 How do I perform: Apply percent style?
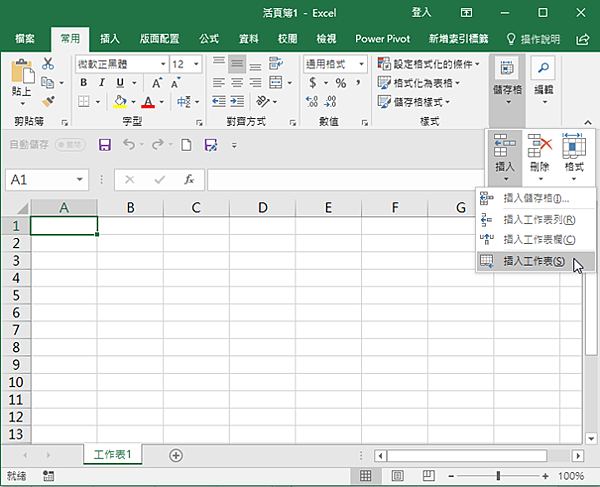coord(341,83)
